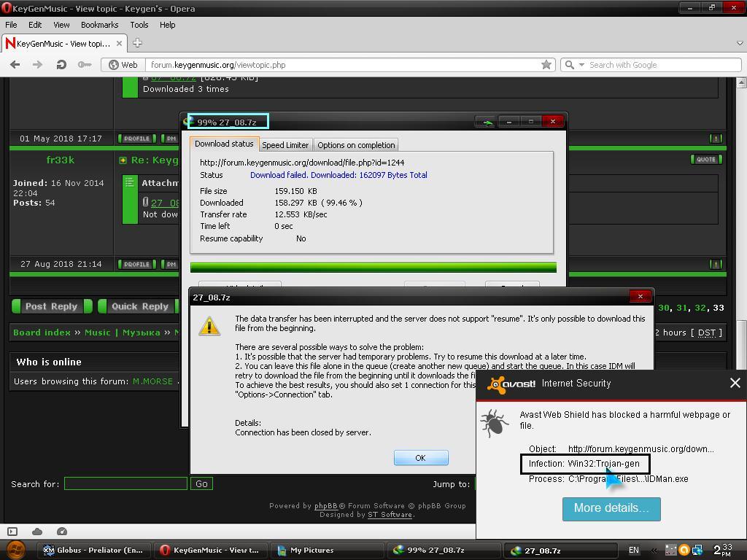Open search engine dropdown arrow
The height and width of the screenshot is (560, 747).
581,65
